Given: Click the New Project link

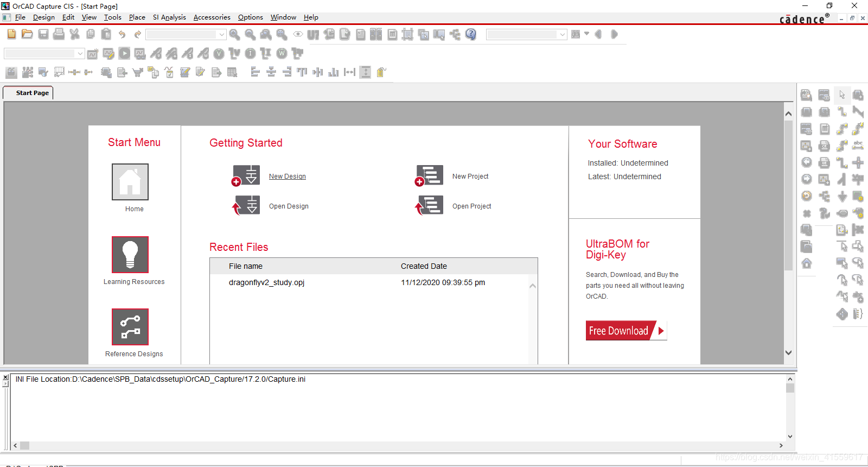Looking at the screenshot, I should pos(470,176).
